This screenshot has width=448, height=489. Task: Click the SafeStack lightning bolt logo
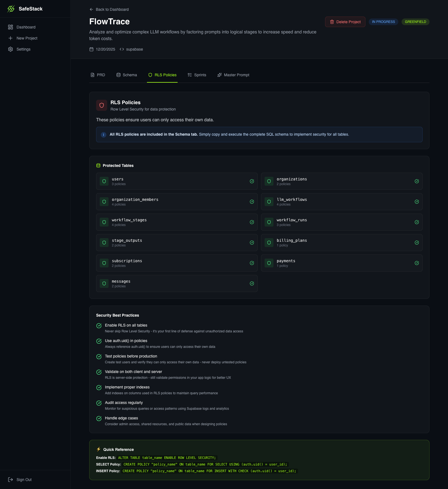(10, 9)
